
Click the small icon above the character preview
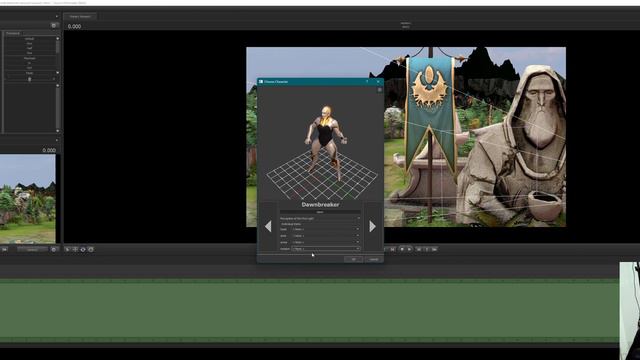point(380,90)
